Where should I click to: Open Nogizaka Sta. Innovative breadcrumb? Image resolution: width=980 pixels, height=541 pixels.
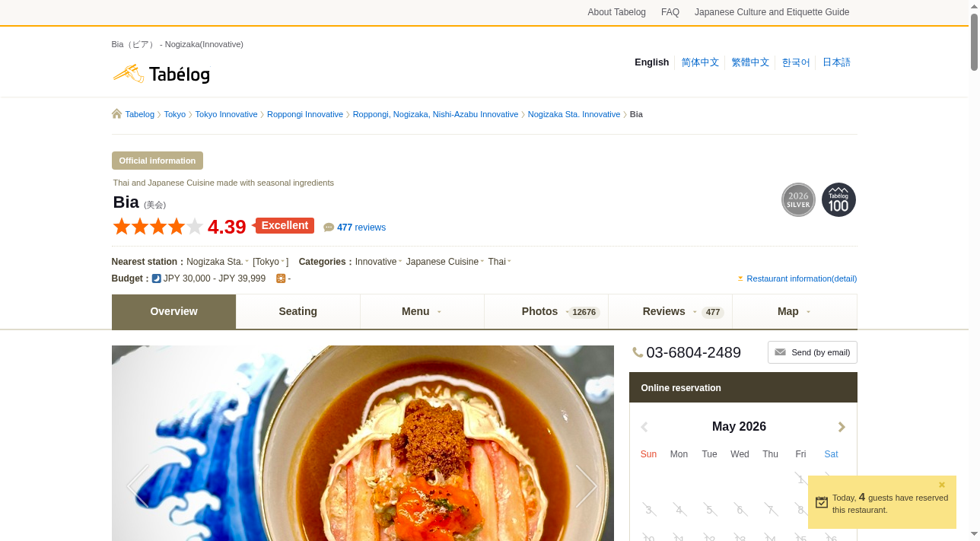(x=574, y=114)
